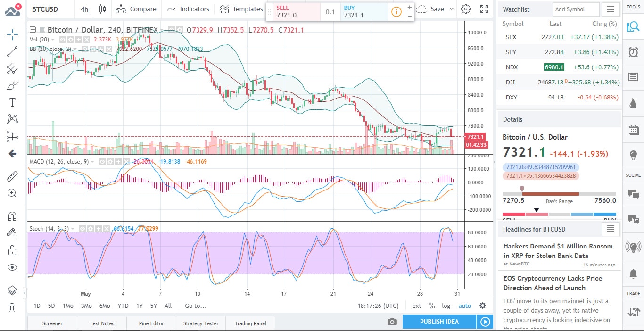Open the Trading Panel tab
Viewport: 644px width, 331px height.
[250, 323]
